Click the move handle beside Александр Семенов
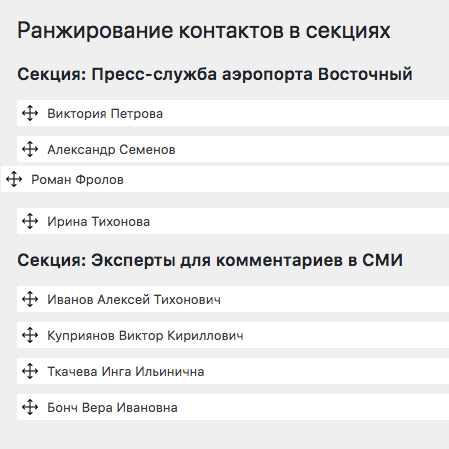Viewport: 449px width, 449px height. [30, 149]
